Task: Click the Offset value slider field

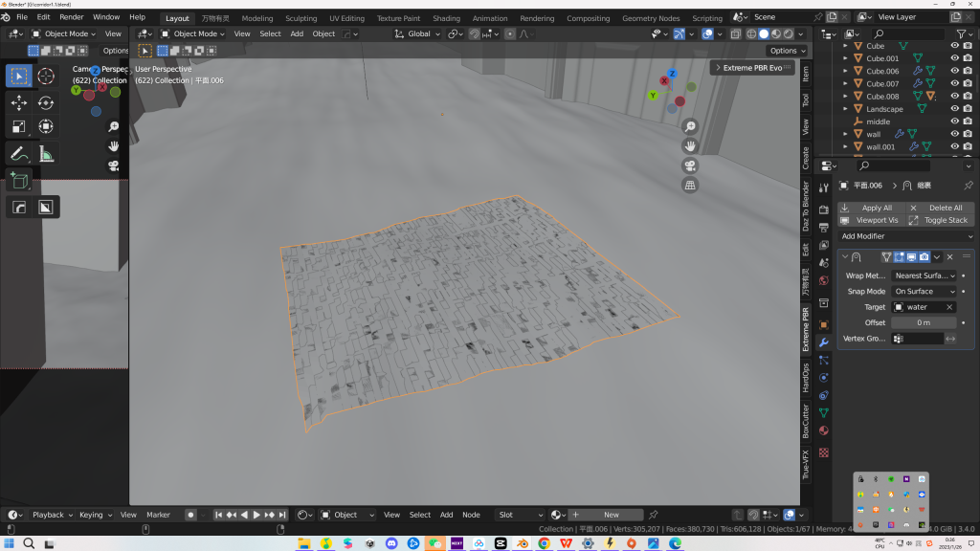Action: [x=924, y=322]
